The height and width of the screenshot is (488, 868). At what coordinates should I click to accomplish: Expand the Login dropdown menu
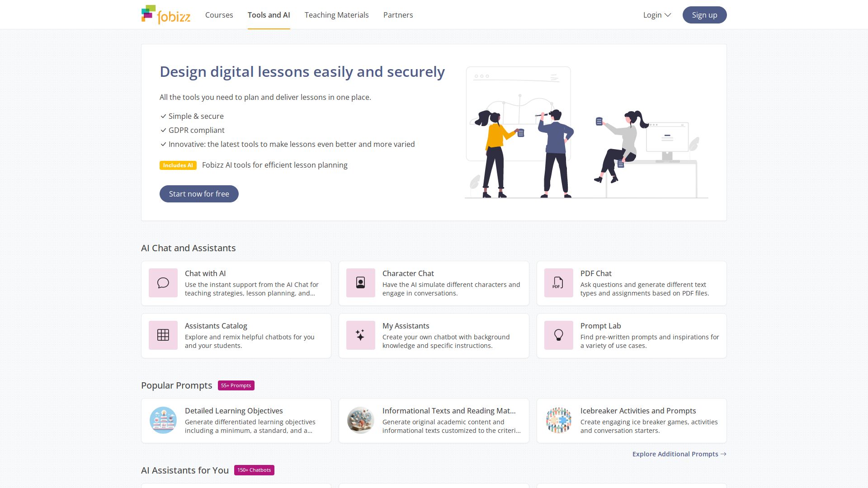[657, 15]
